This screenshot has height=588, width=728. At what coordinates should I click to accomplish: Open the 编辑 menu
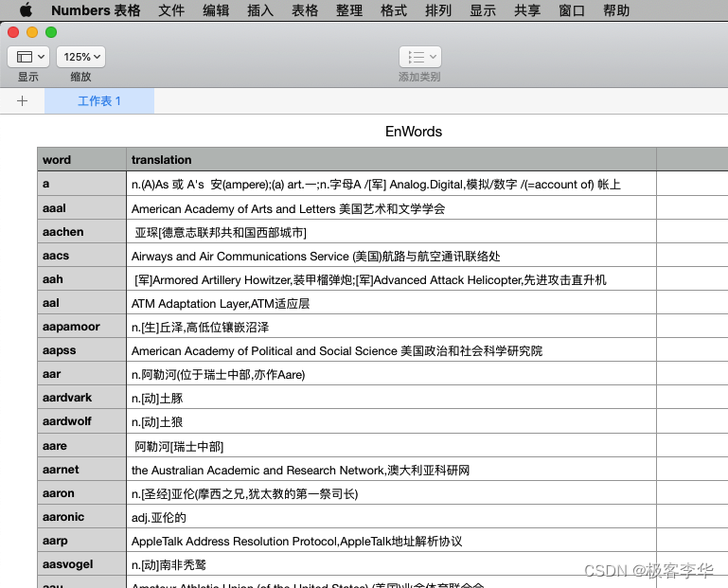(216, 10)
